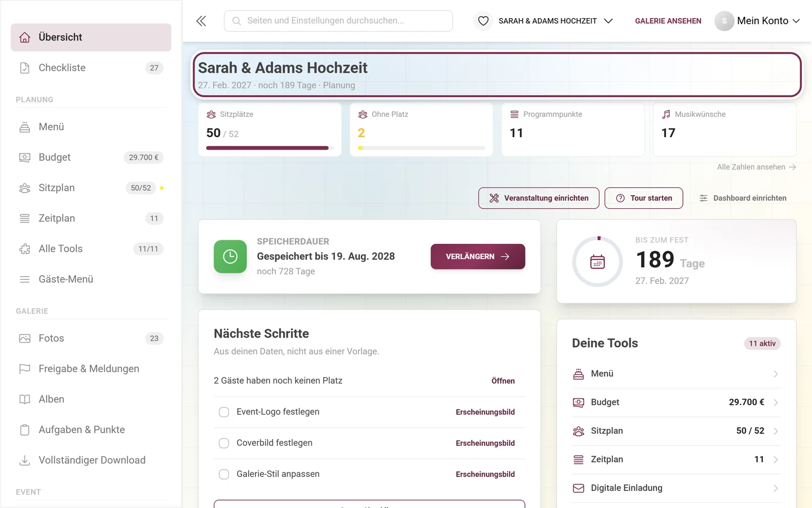This screenshot has height=508, width=812.
Task: Open the Galerie ansehen link
Action: click(668, 21)
